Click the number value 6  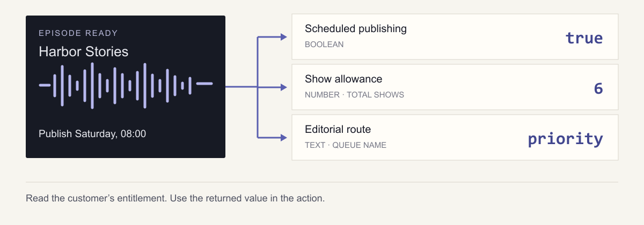[x=599, y=88]
